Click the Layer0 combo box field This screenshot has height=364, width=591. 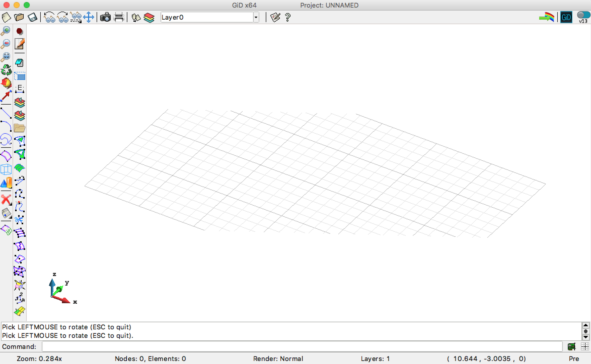click(x=207, y=17)
